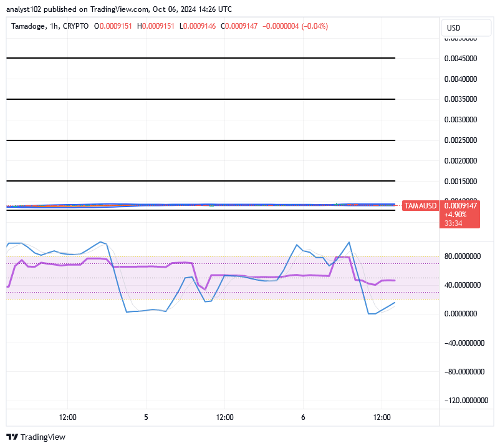Click the 40.0000000 oscillator axis label
Screen dimensions: 500x448
pos(463,285)
